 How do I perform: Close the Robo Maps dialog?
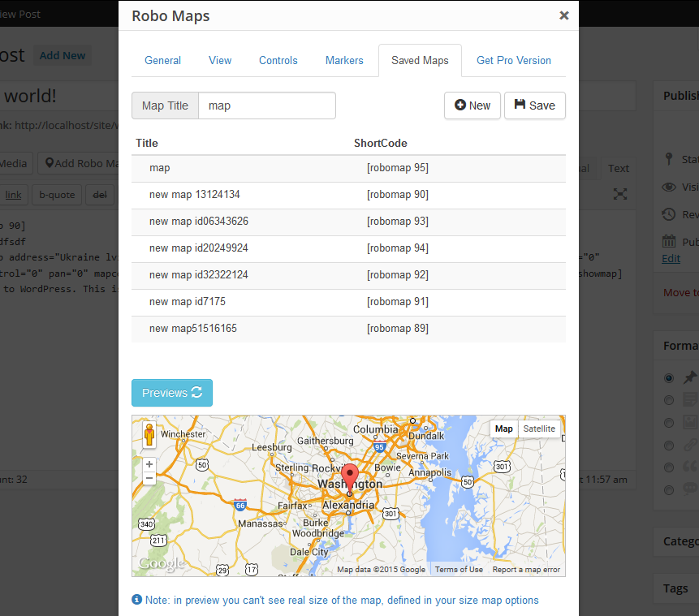coord(564,15)
